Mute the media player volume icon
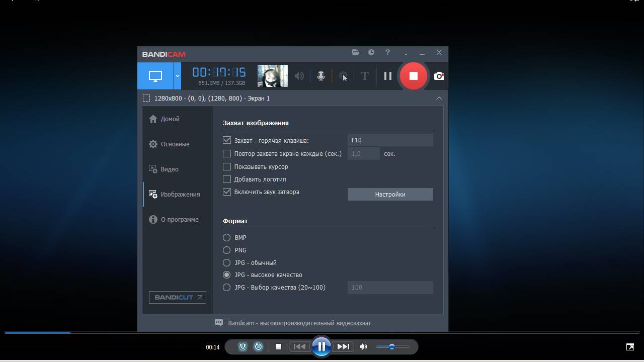644x362 pixels. click(364, 346)
